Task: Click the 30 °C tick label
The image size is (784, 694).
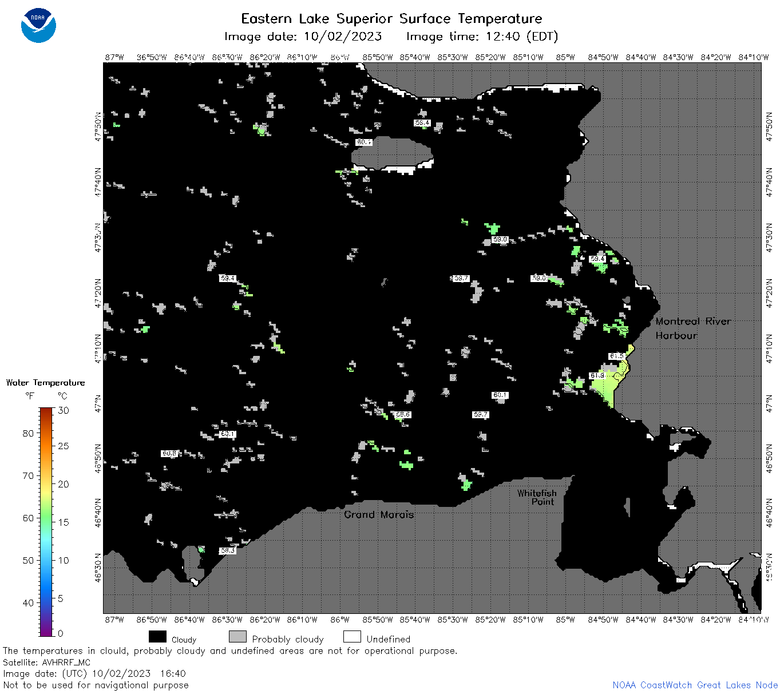Action: coord(64,410)
